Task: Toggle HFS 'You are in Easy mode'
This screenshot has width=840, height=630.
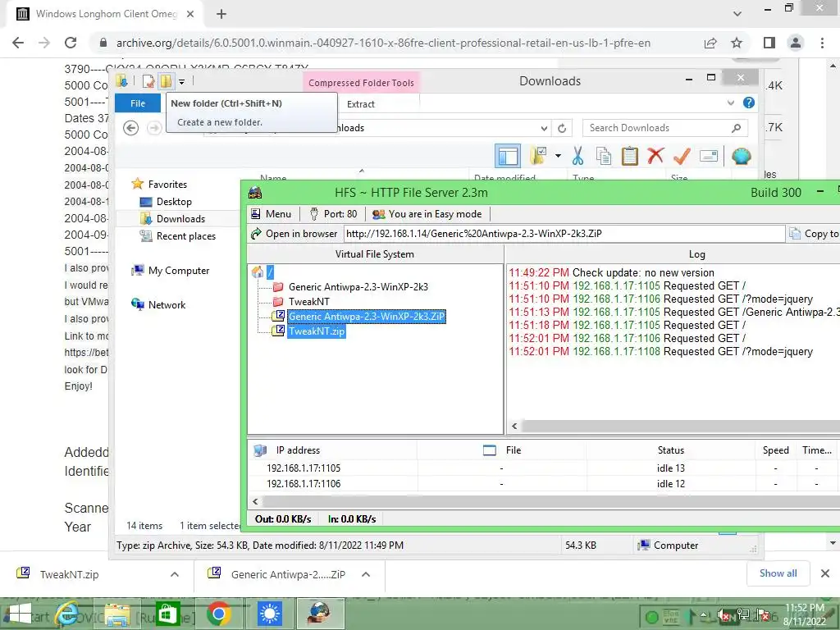Action: [x=427, y=214]
